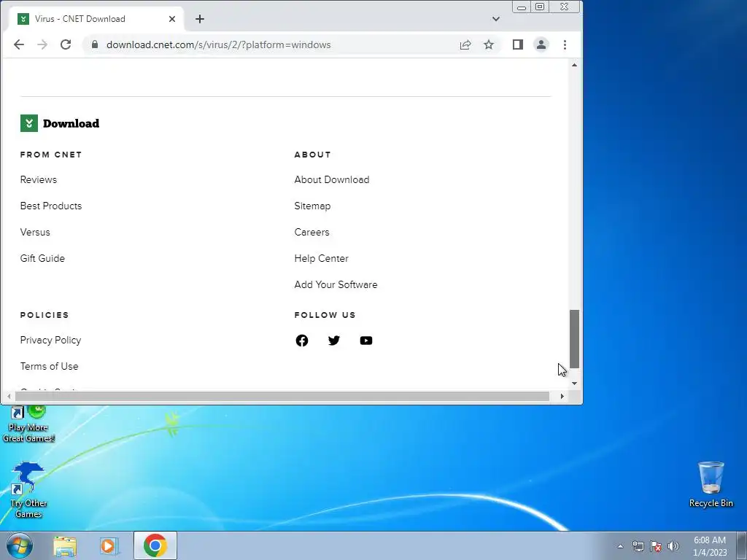Open CNET Facebook page
The height and width of the screenshot is (560, 747).
click(301, 341)
